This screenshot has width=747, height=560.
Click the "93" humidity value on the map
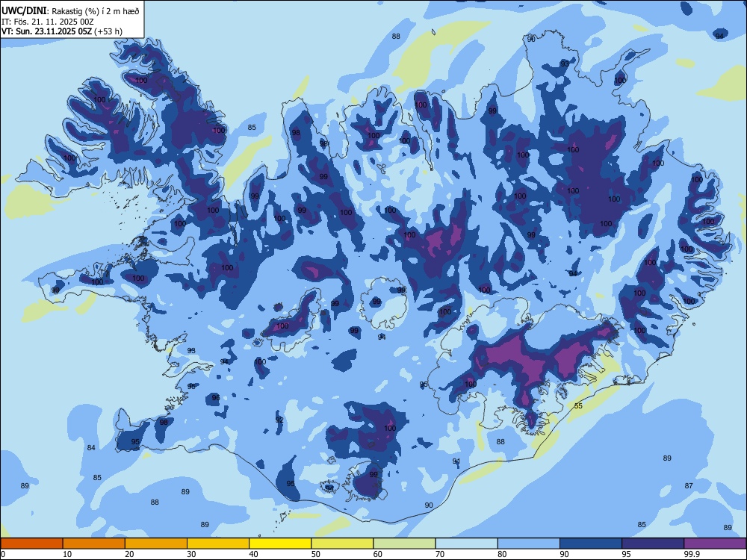[565, 63]
